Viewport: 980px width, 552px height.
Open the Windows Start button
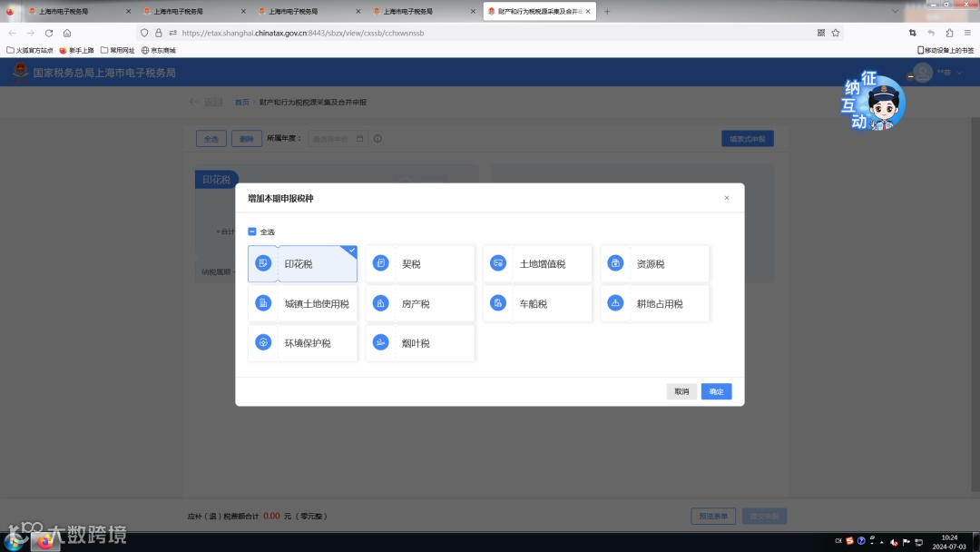14,541
